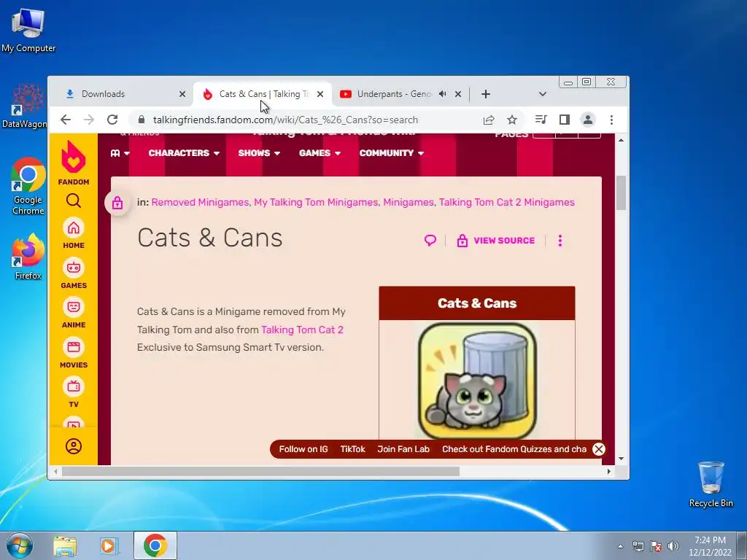The width and height of the screenshot is (747, 560).
Task: Open Windows Explorer from taskbar
Action: pyautogui.click(x=65, y=545)
